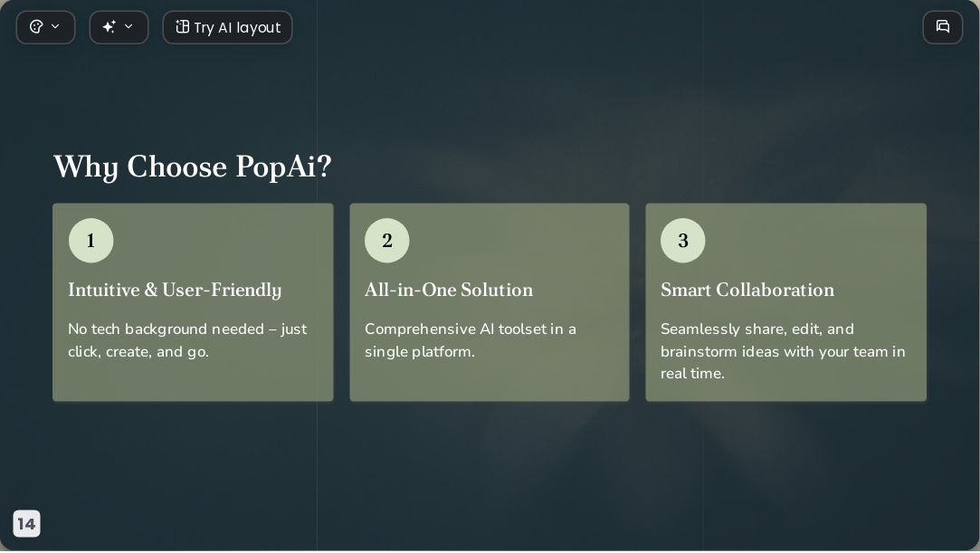Click 'Intuitive & User-Friendly' card title

(175, 291)
